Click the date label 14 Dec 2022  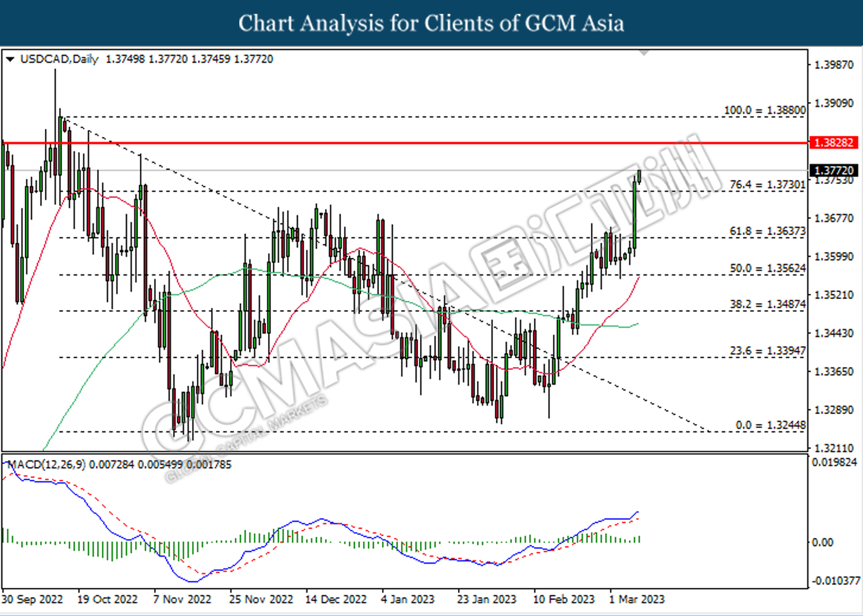pyautogui.click(x=336, y=599)
